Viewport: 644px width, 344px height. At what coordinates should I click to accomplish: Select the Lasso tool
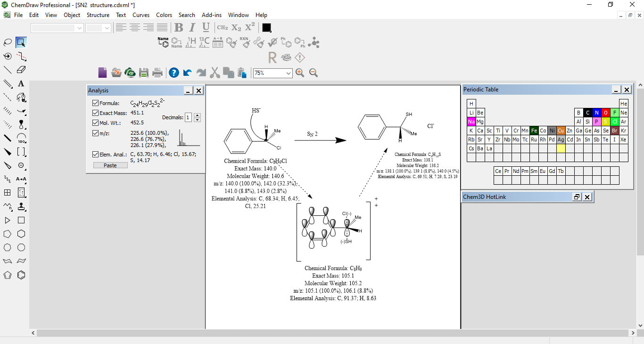[x=8, y=42]
